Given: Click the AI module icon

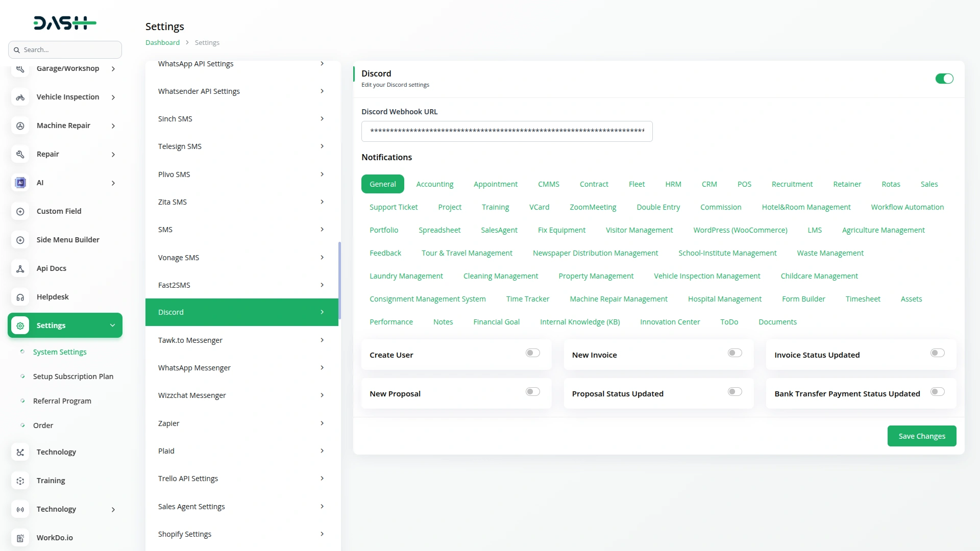Looking at the screenshot, I should pos(20,183).
